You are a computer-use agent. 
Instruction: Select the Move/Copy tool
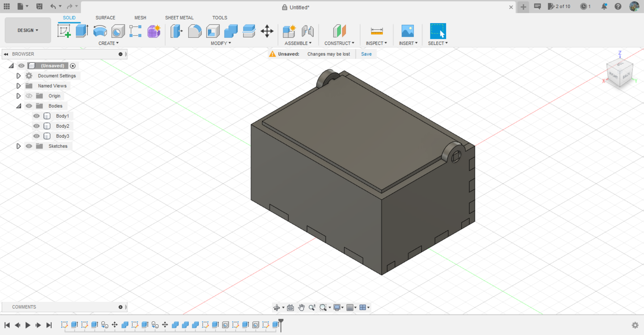pos(267,31)
